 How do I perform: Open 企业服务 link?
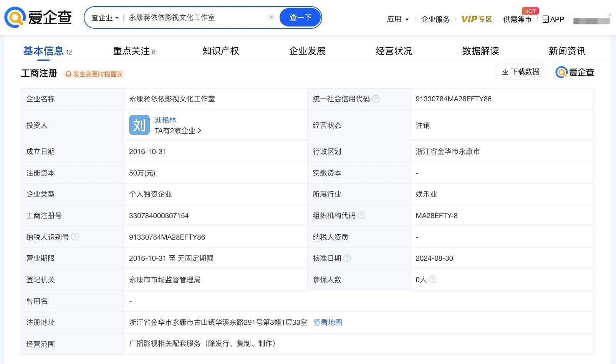[x=435, y=19]
